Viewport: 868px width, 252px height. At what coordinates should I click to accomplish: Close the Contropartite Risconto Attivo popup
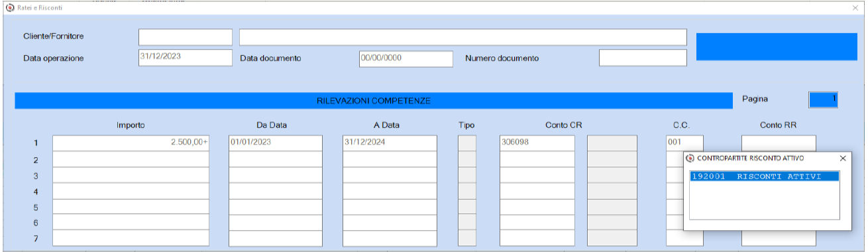843,158
